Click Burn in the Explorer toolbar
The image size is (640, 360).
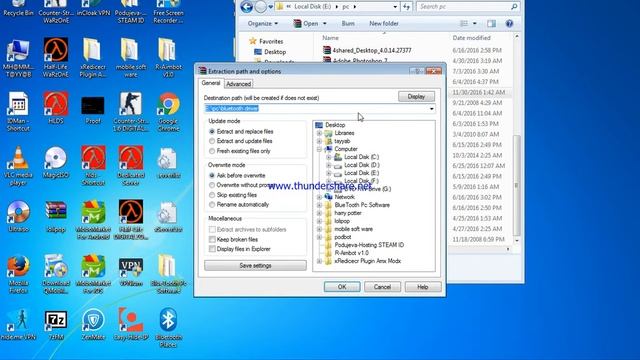[348, 24]
